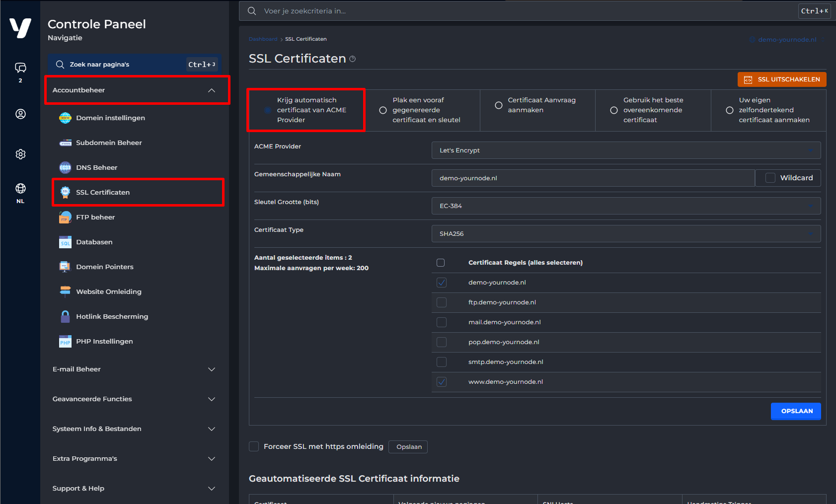Click the Hotlink Bescherming lock icon
836x504 pixels.
(x=65, y=316)
